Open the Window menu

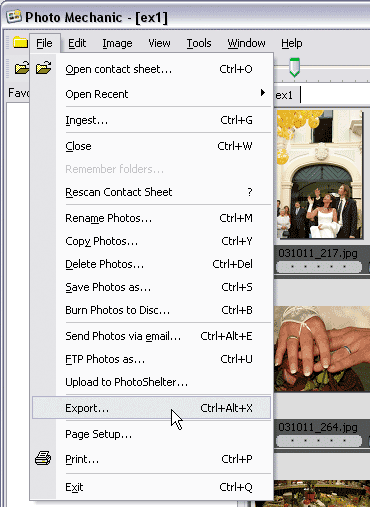click(246, 43)
